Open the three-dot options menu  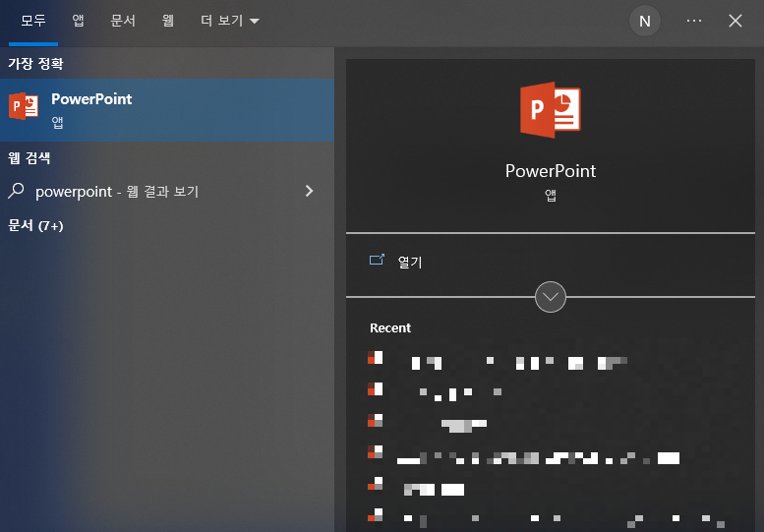point(694,21)
